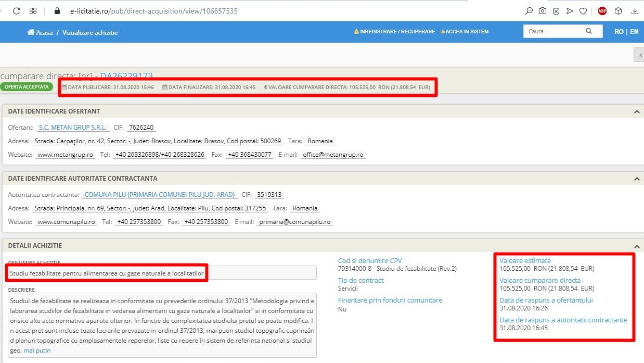Click website www.comunapilu.ro
The image size is (644, 363).
coord(67,222)
